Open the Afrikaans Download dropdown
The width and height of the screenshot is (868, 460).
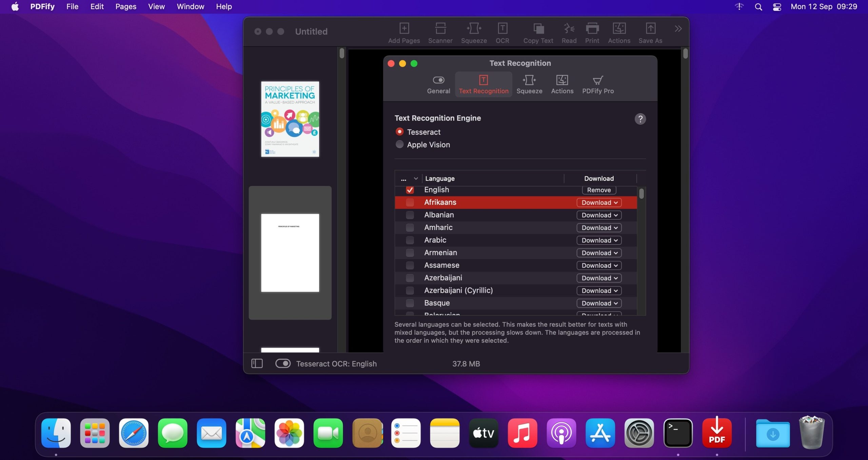click(x=599, y=203)
